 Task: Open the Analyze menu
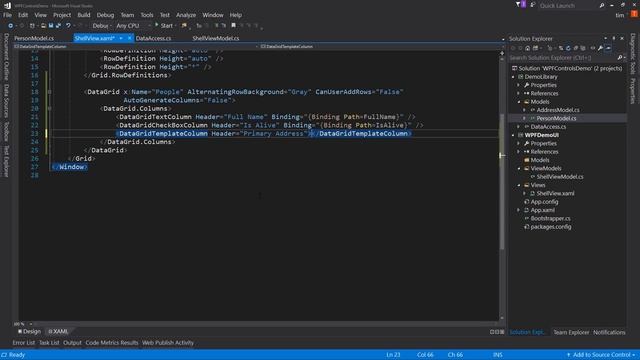point(186,15)
